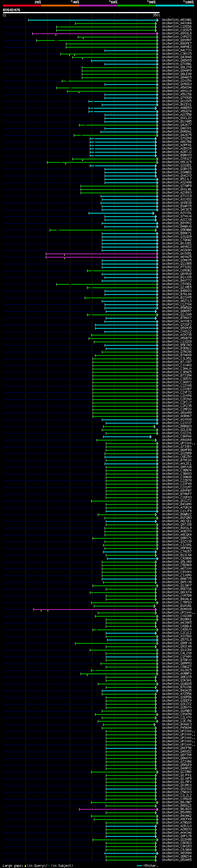Select UniRef100_Q733E0 entry
Image resolution: width=197 pixels, height=868 pixels.
click(176, 447)
